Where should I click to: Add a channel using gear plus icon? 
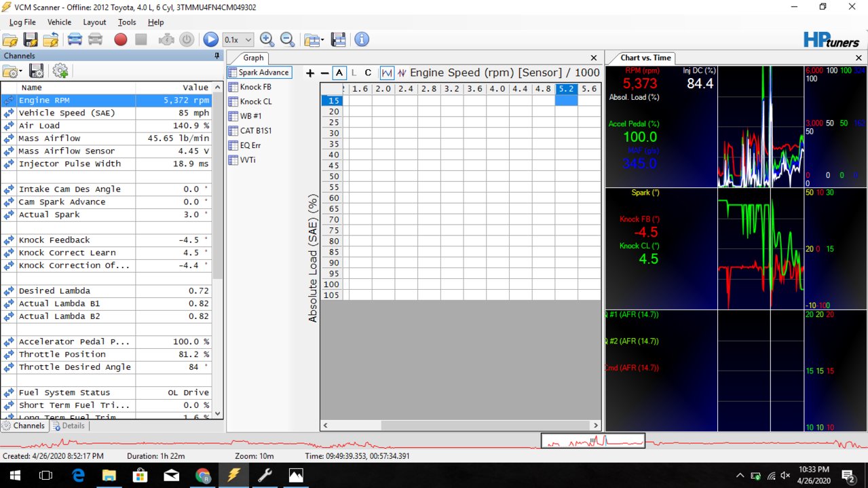60,71
